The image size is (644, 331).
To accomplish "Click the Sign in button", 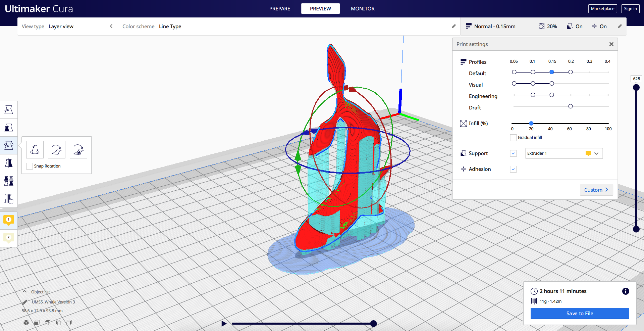I will (630, 9).
